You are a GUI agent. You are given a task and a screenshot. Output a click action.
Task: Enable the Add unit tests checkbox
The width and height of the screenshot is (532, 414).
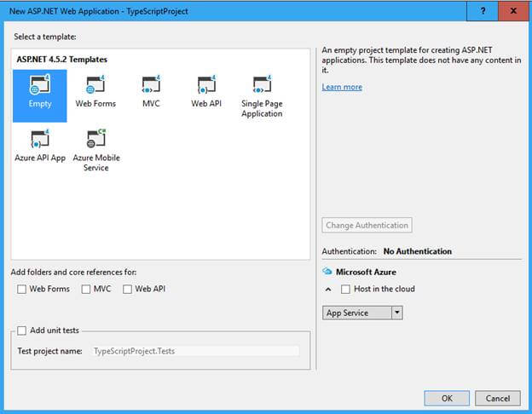pyautogui.click(x=21, y=331)
